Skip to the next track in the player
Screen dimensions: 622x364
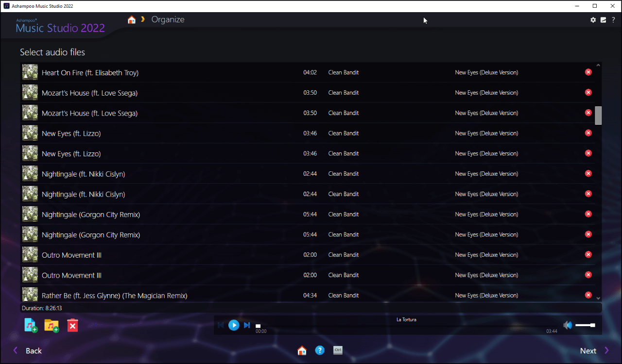[247, 325]
